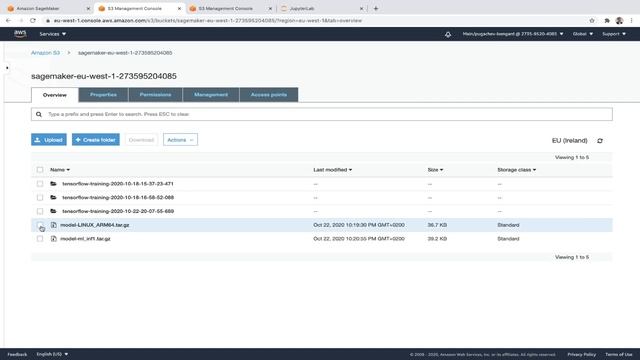Reload the page with browser refresh icon

coord(33,20)
